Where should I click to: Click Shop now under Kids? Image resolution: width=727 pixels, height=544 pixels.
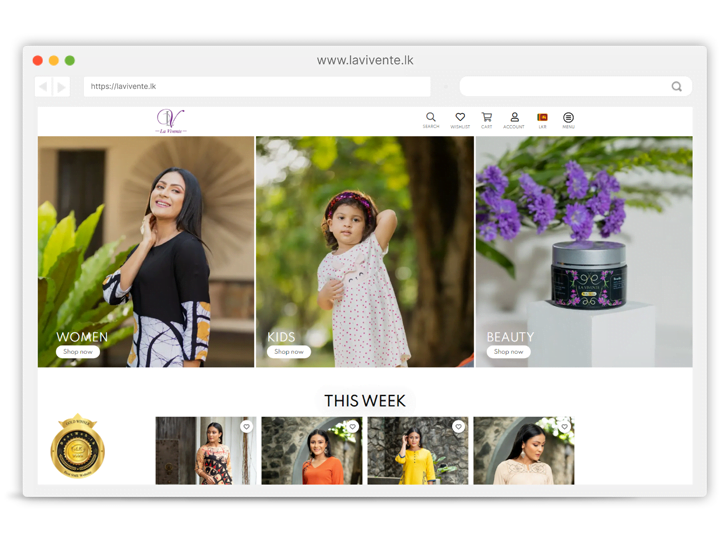click(x=289, y=352)
